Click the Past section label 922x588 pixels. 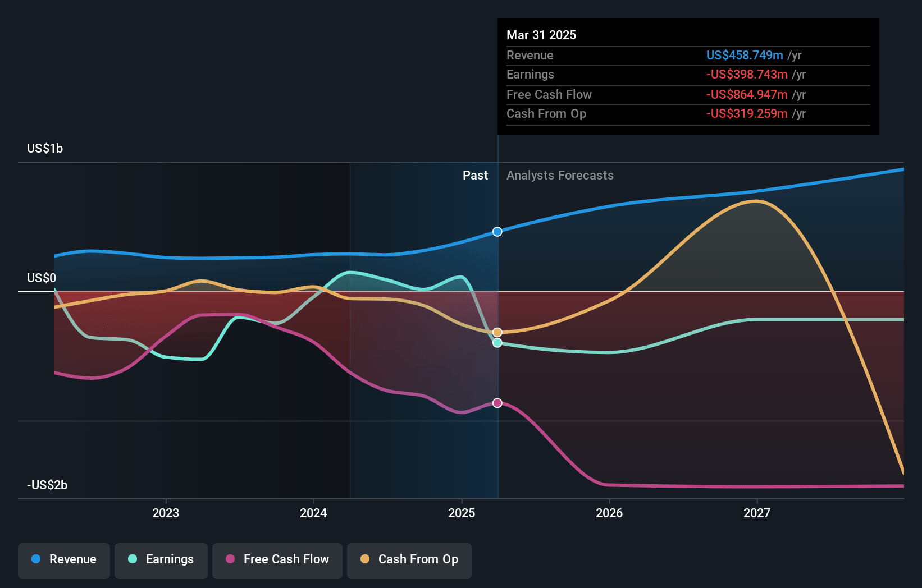pos(475,176)
